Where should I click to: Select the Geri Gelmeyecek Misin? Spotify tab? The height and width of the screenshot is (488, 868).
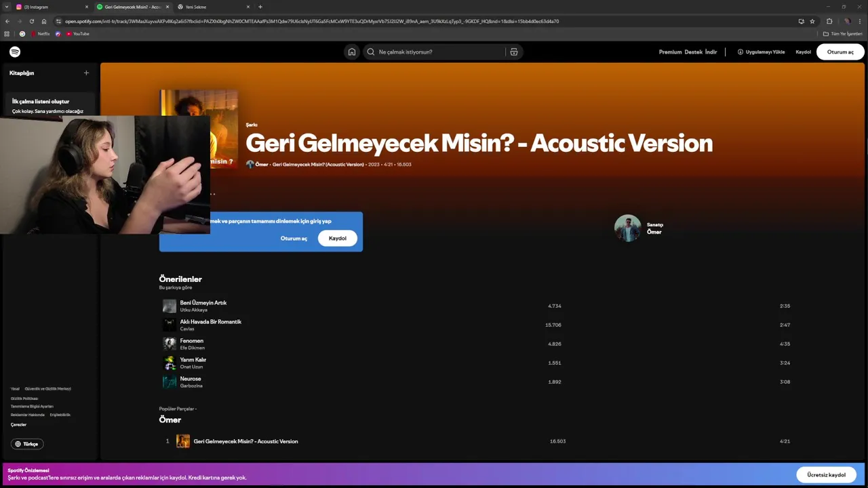[x=132, y=7]
